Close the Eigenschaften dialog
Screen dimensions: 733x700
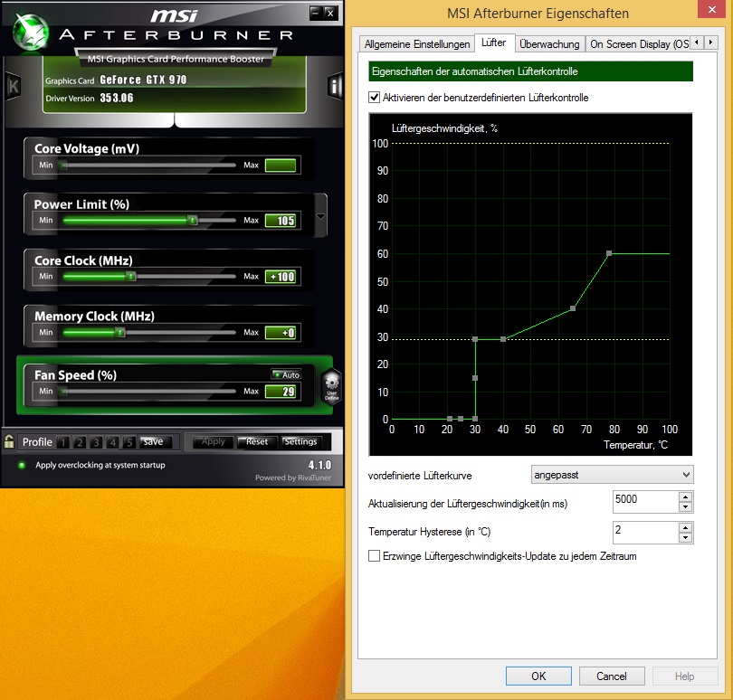click(x=712, y=9)
